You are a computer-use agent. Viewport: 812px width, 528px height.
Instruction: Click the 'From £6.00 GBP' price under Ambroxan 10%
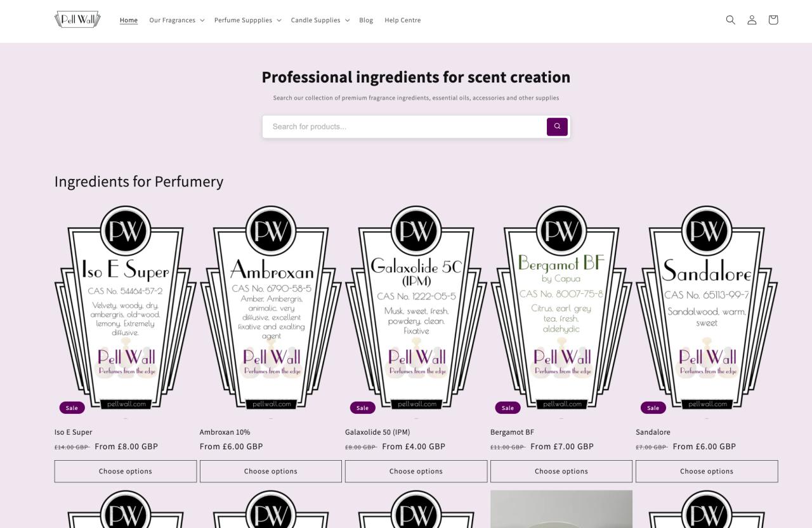coord(232,447)
